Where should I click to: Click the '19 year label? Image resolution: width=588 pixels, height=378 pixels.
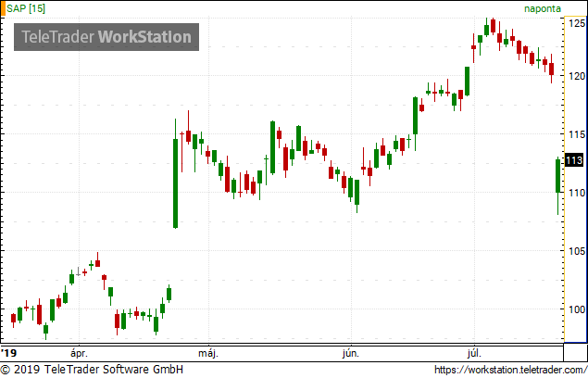pyautogui.click(x=9, y=353)
